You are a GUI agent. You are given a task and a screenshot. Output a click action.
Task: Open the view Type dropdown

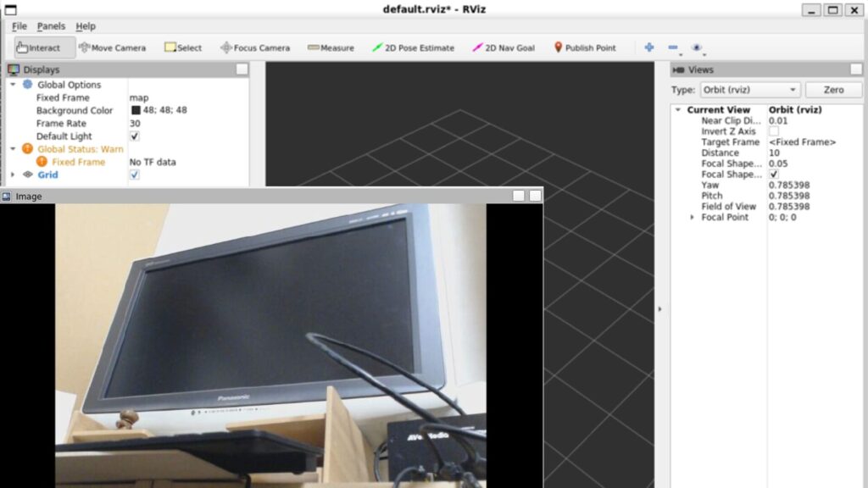748,90
